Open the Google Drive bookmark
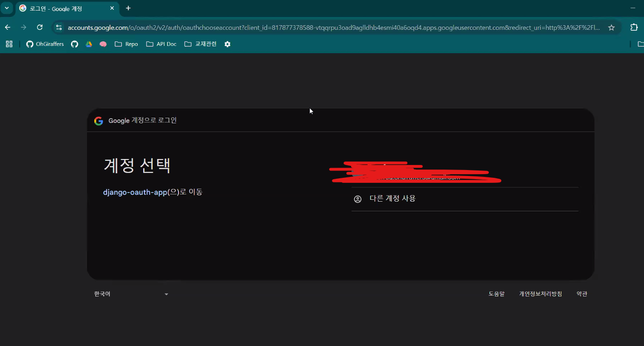Image resolution: width=644 pixels, height=346 pixels. [x=89, y=44]
